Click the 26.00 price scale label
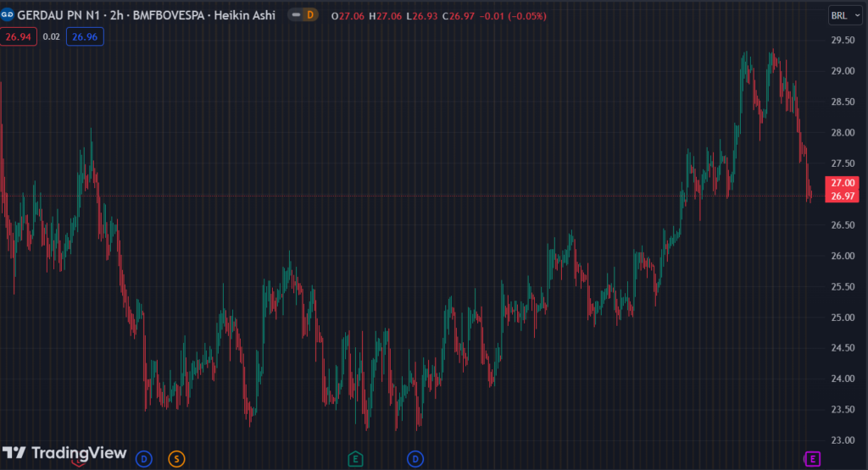 click(843, 256)
